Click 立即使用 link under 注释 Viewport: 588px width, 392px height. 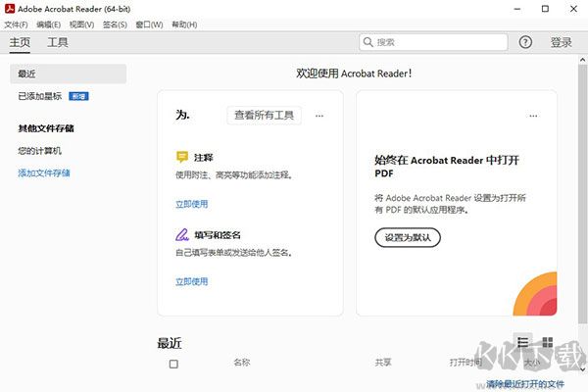[192, 204]
